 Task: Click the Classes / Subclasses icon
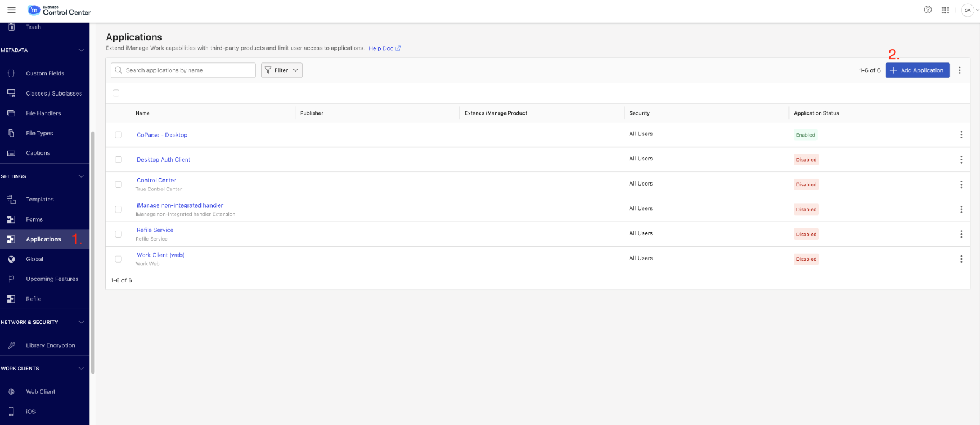pos(11,93)
